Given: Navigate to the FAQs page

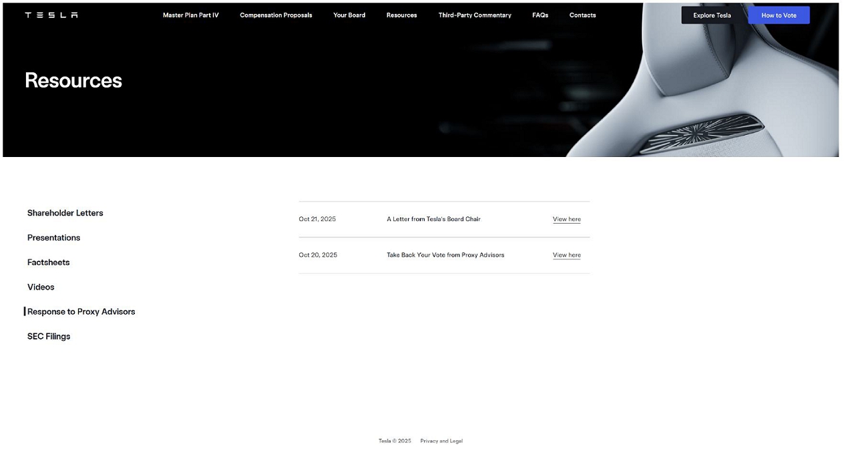Looking at the screenshot, I should click(540, 15).
